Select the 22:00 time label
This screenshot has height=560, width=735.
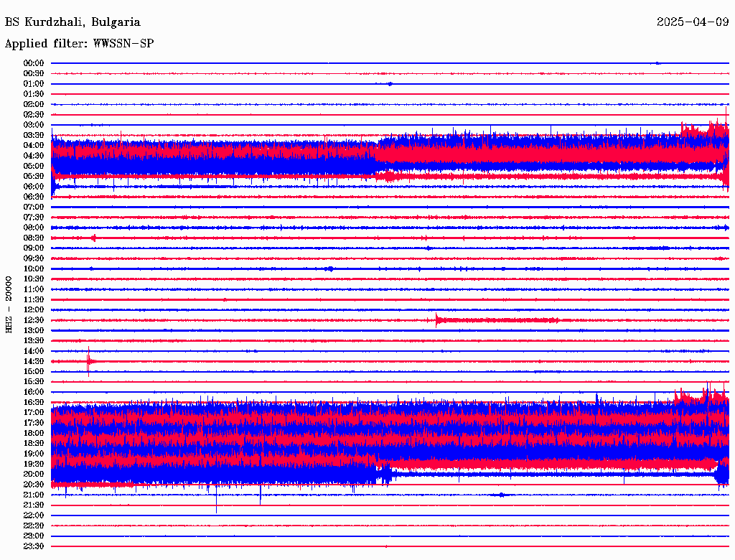[x=34, y=515]
